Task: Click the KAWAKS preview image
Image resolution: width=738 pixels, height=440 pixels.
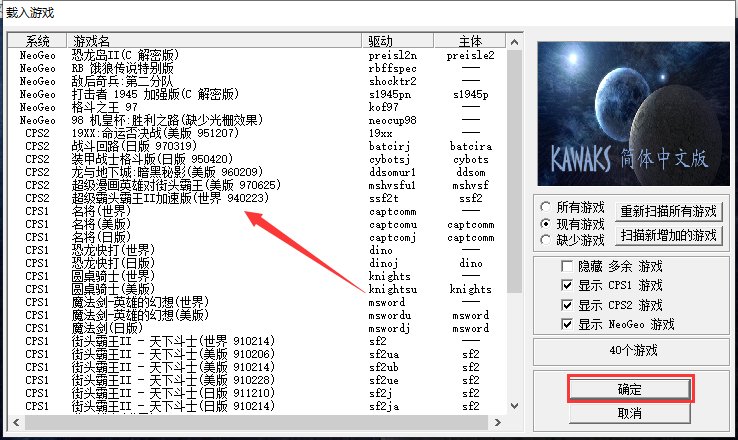Action: 634,113
